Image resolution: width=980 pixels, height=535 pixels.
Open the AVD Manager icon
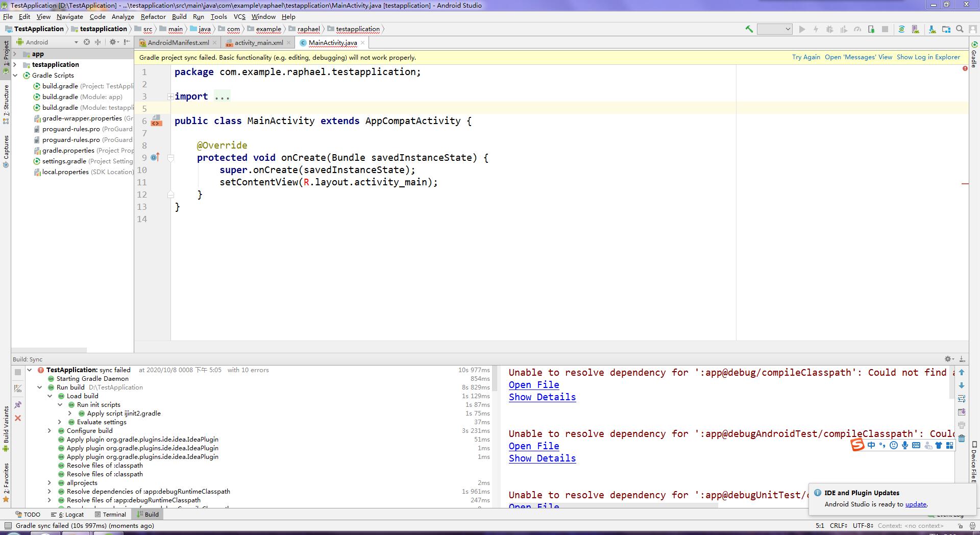[x=915, y=29]
